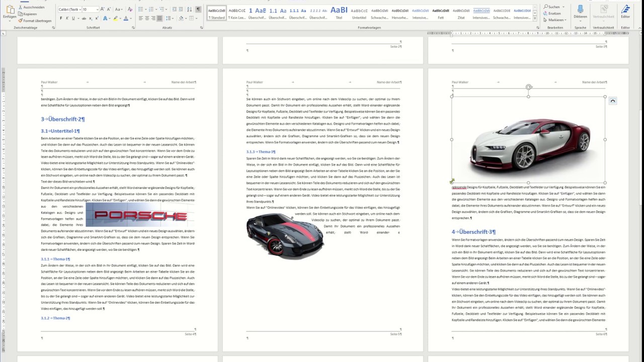Click the Kopieren icon
644x362 pixels.
pos(20,14)
